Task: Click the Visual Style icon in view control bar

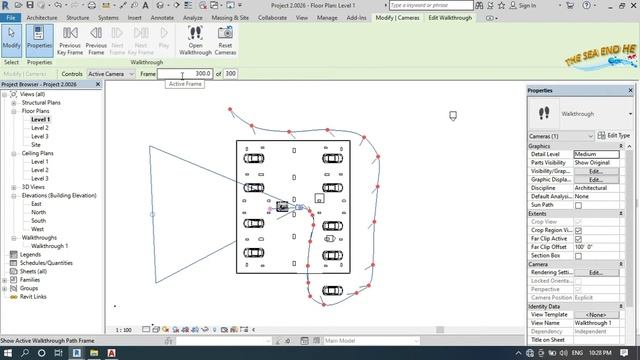Action: (156, 329)
